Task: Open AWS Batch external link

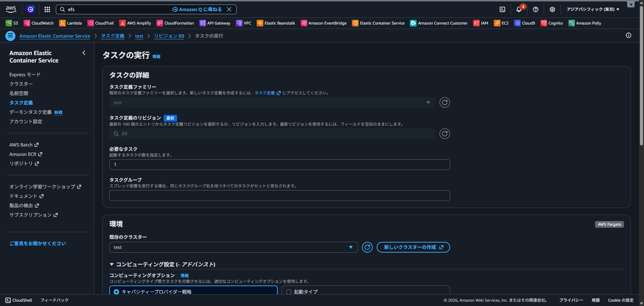Action: point(24,145)
